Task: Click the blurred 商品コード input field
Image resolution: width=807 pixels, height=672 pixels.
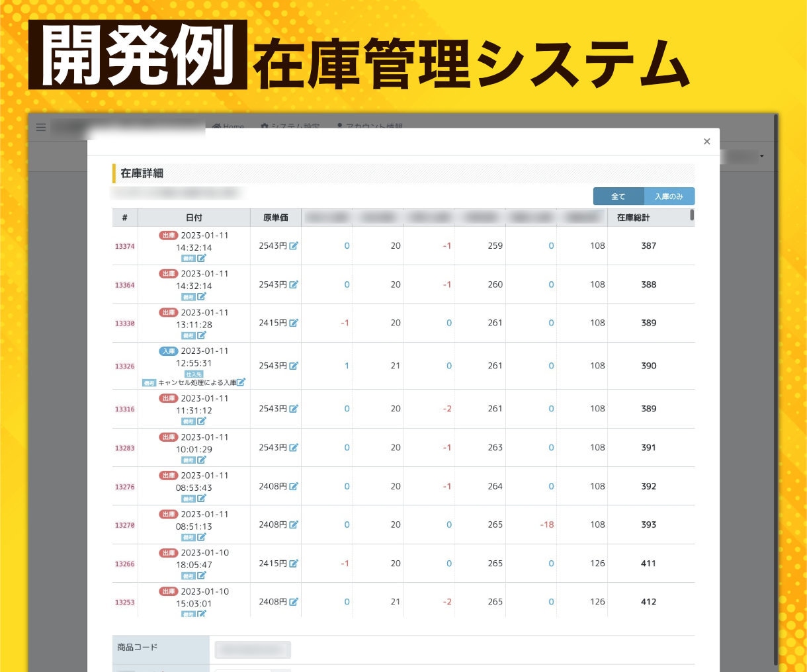Action: 253,650
